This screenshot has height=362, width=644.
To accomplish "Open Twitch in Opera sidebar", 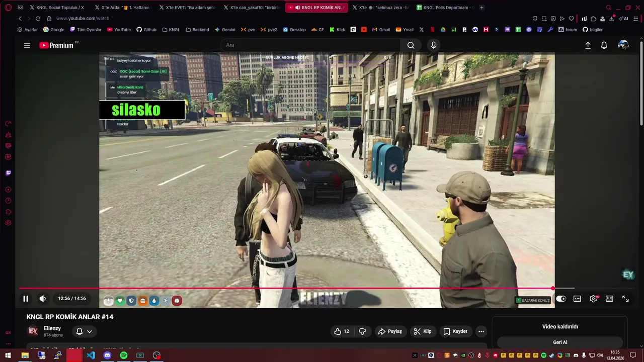I will tap(8, 173).
